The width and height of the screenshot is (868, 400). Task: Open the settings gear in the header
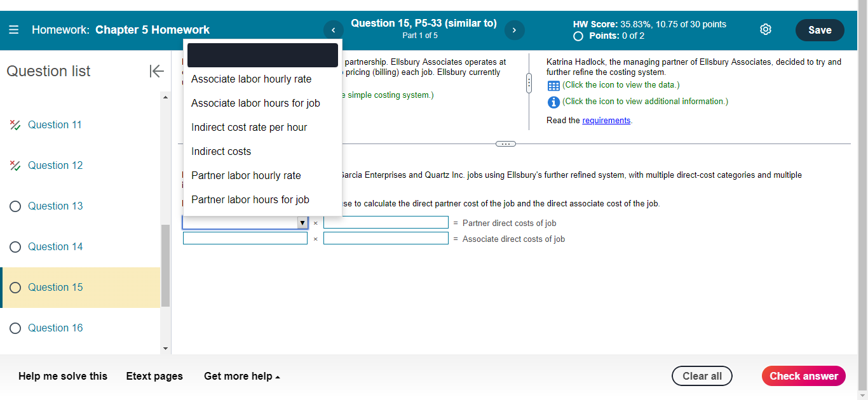tap(765, 29)
